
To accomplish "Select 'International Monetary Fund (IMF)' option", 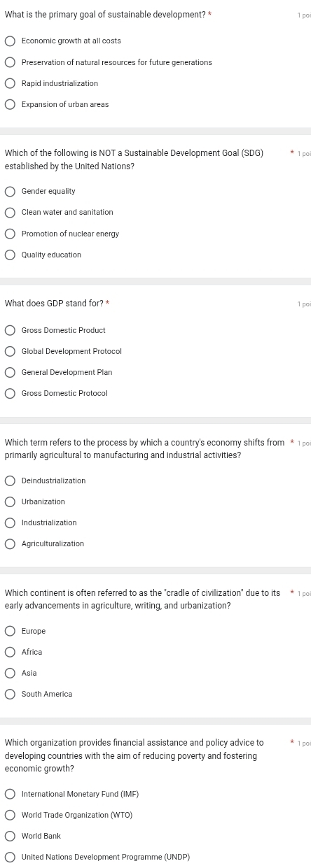I will pos(10,794).
